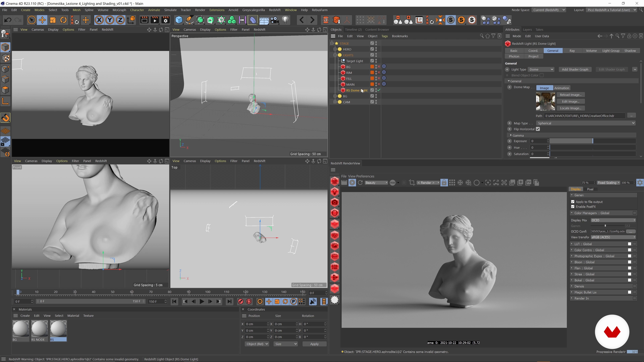644x362 pixels.
Task: Adjust the Exposure slider
Action: 593,141
